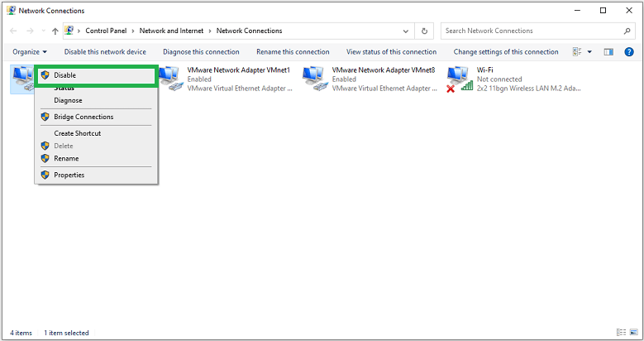Show the preview pane icon

point(608,52)
